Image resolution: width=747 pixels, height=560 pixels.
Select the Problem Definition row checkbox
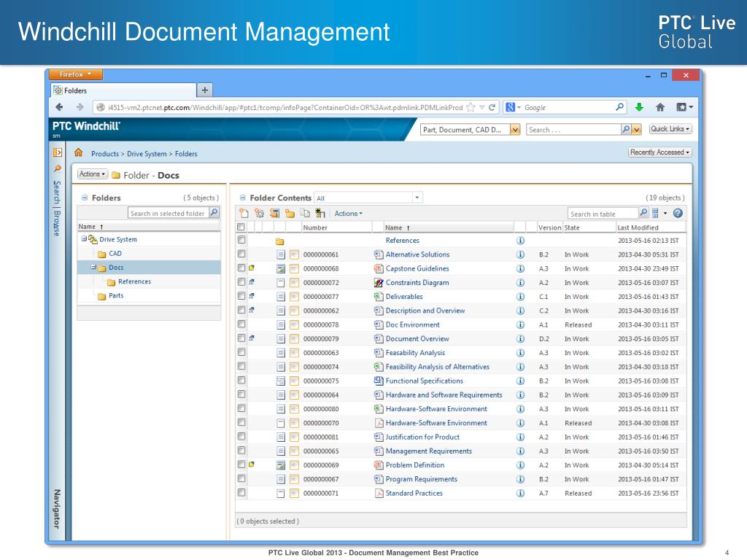pyautogui.click(x=241, y=464)
